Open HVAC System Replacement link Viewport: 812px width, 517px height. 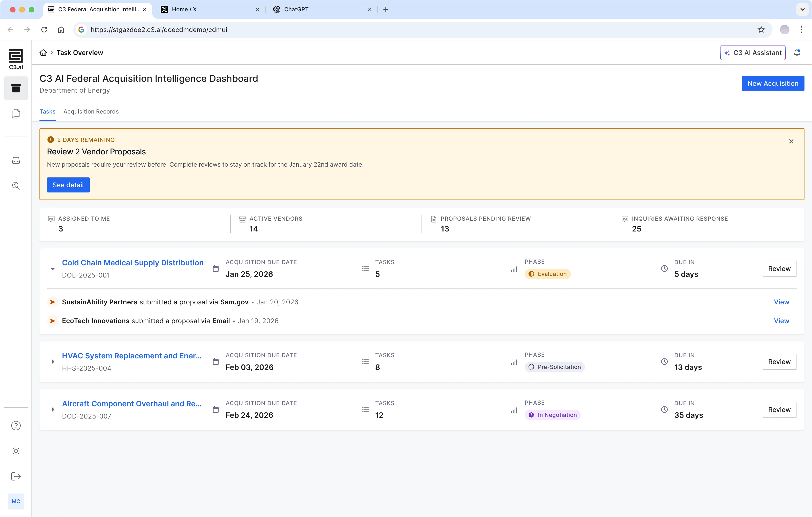pos(132,356)
